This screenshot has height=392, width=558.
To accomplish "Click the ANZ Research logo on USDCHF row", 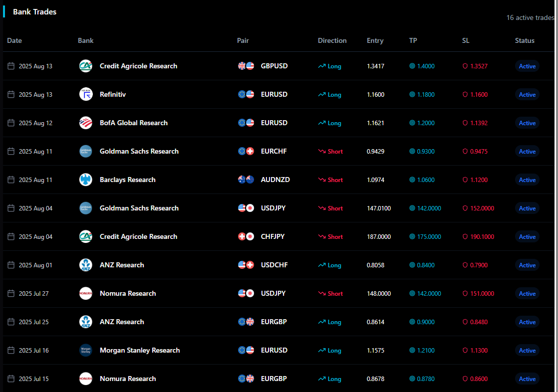I will click(85, 265).
